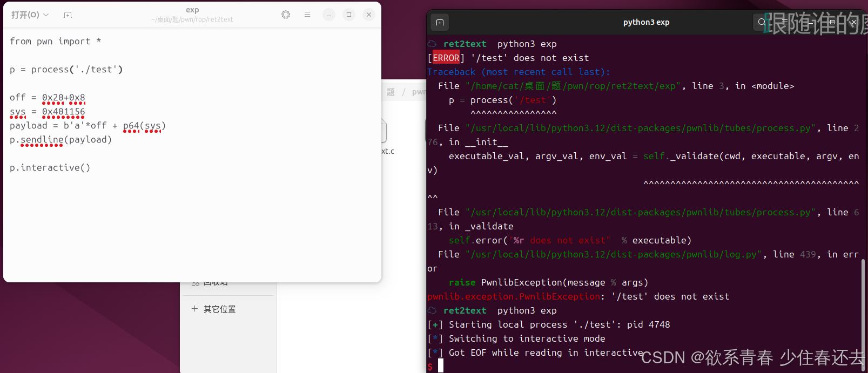Image resolution: width=868 pixels, height=373 pixels.
Task: Click the 'Traceback (most recent call last):' line
Action: (x=519, y=72)
